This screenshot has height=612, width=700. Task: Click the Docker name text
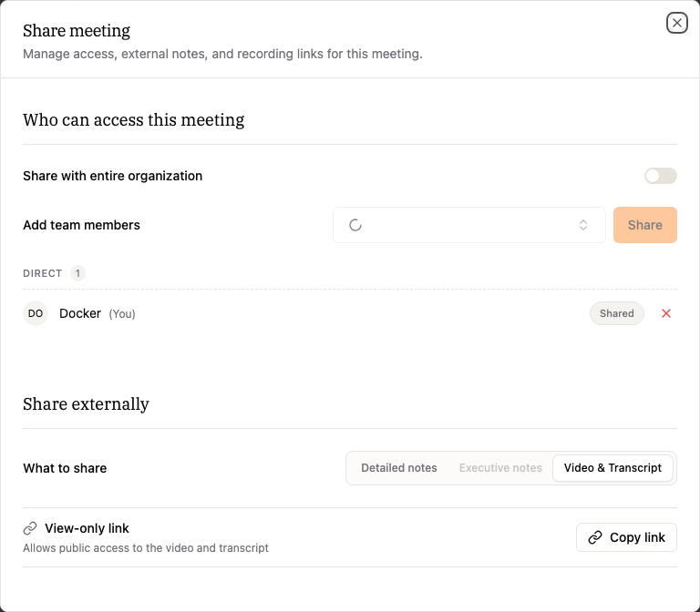pyautogui.click(x=80, y=313)
